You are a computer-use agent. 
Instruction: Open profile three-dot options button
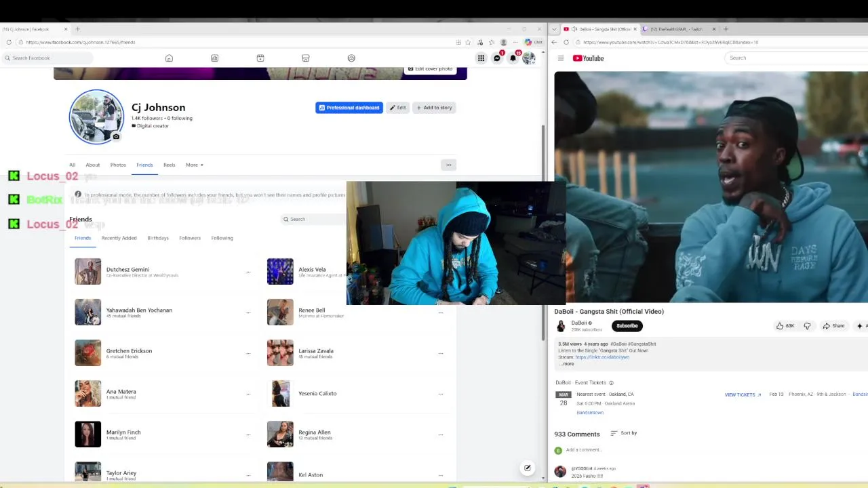click(448, 165)
